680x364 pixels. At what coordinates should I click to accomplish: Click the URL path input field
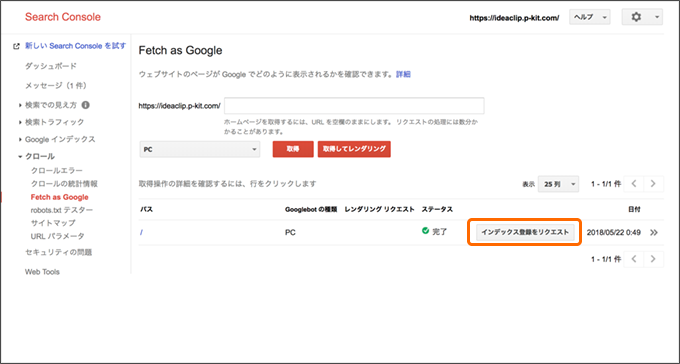point(354,106)
